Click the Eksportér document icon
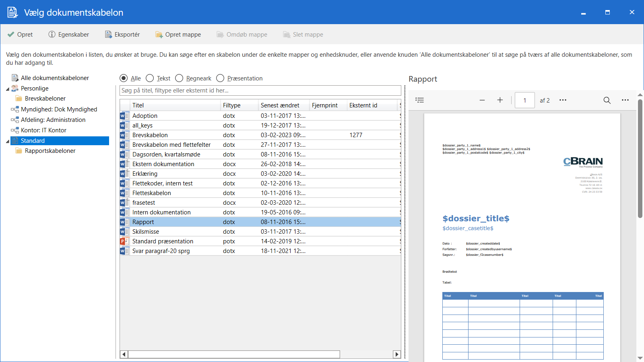 pos(108,35)
